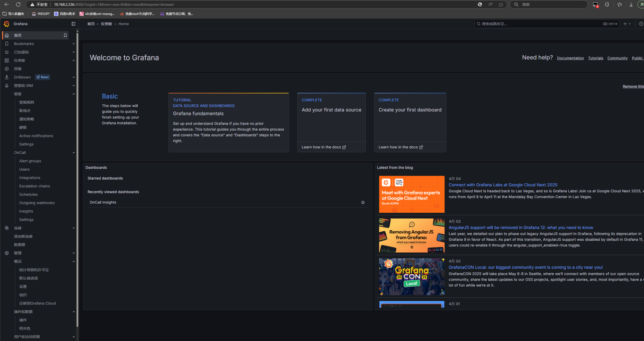Open browser extensions puzzle icon
The image size is (644, 341).
pos(607,5)
